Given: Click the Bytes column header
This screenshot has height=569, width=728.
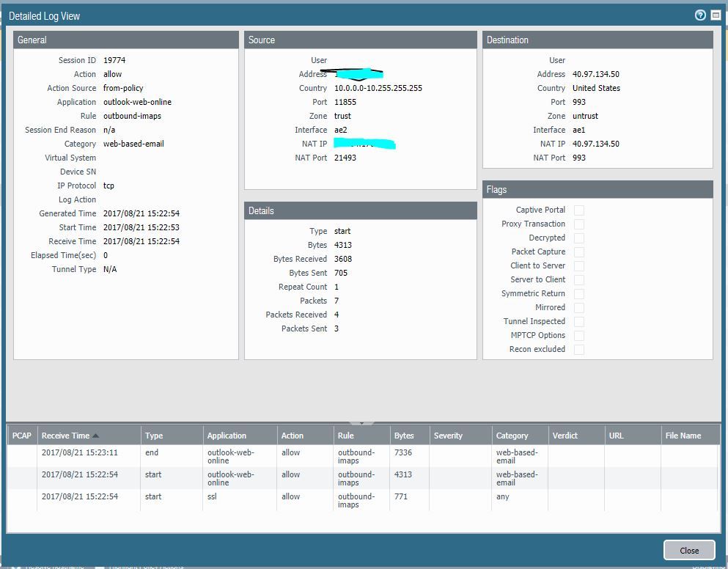Looking at the screenshot, I should point(404,436).
